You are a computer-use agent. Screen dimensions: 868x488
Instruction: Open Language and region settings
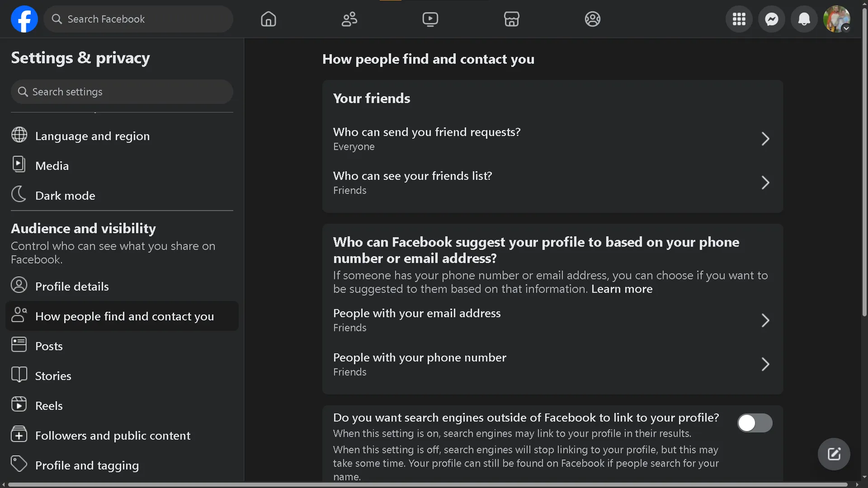(92, 136)
